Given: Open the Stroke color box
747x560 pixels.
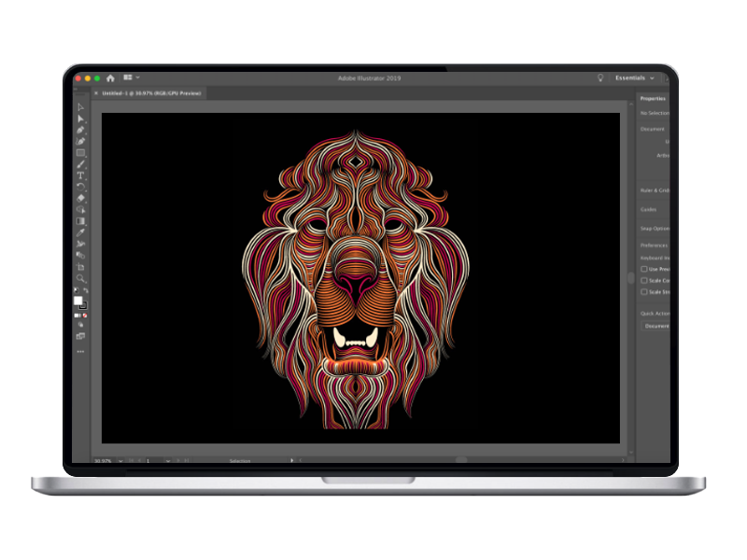Looking at the screenshot, I should (x=84, y=306).
